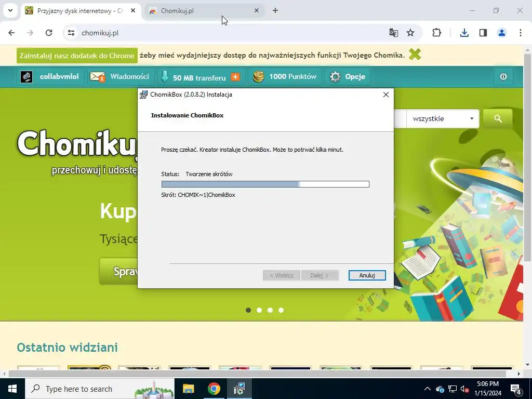Add transfer with the orange plus icon
The width and height of the screenshot is (532, 399).
235,77
